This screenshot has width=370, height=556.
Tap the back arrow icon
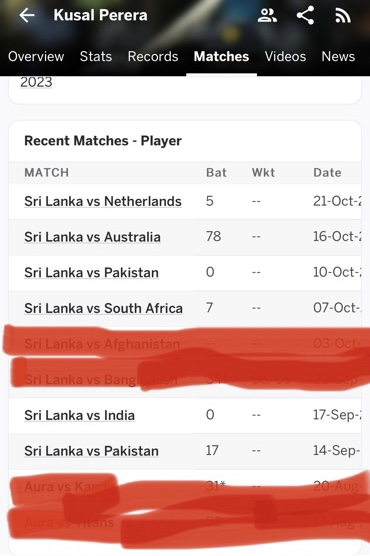coord(27,16)
